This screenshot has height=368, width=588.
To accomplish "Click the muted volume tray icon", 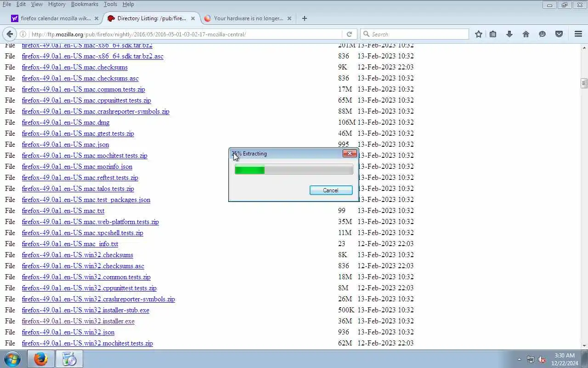I will pyautogui.click(x=542, y=359).
